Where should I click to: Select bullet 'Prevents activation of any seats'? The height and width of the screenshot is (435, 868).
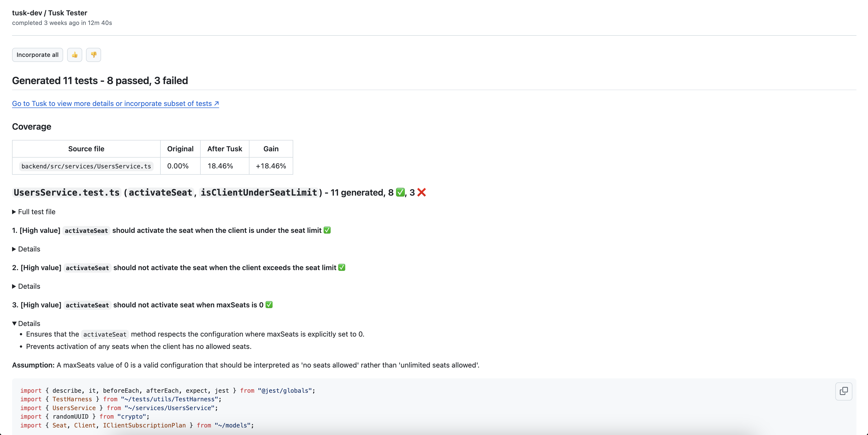(139, 347)
